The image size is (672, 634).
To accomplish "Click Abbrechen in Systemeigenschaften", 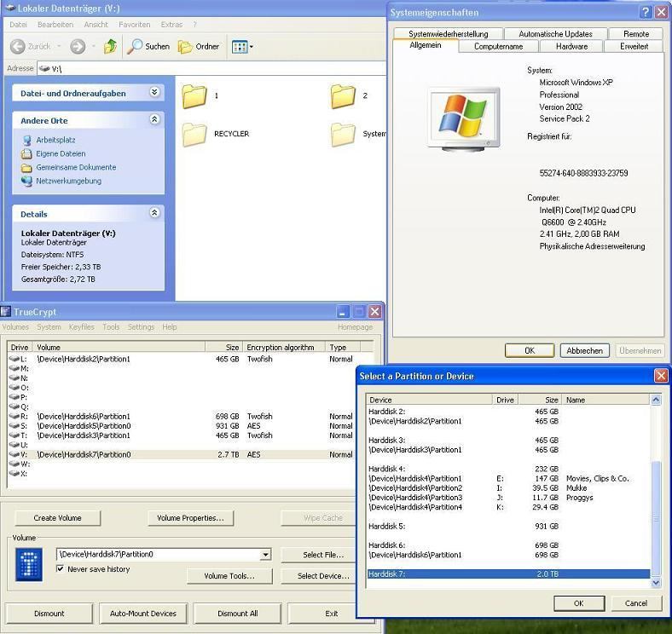I will [x=584, y=351].
